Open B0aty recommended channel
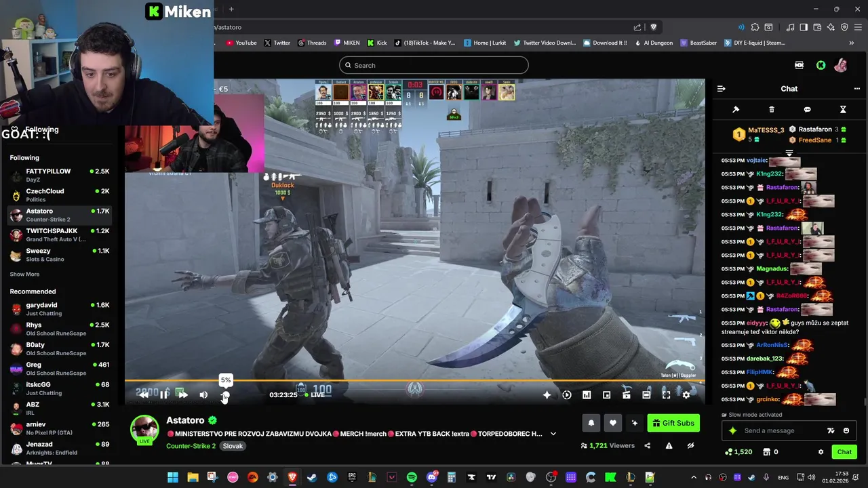Screen dimensions: 868x488 click(x=60, y=348)
